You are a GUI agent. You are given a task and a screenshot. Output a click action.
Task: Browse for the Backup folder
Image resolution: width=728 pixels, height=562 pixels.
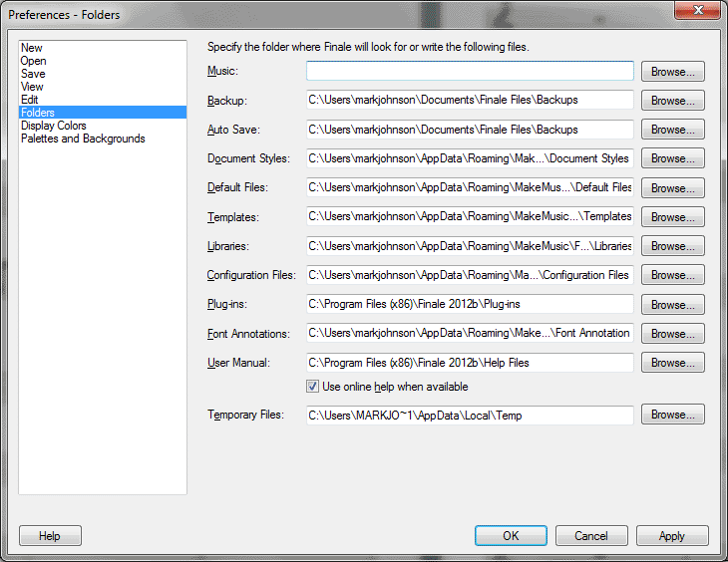click(673, 101)
